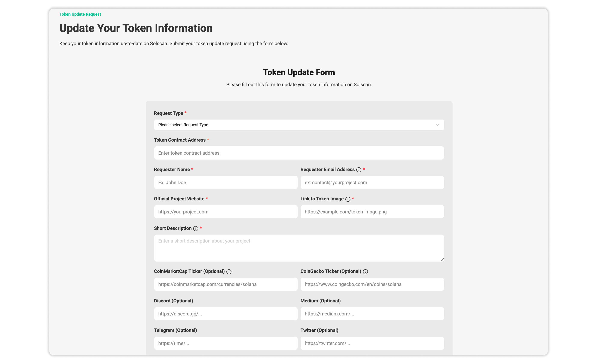
Task: Click the Short Description info icon
Action: click(196, 228)
